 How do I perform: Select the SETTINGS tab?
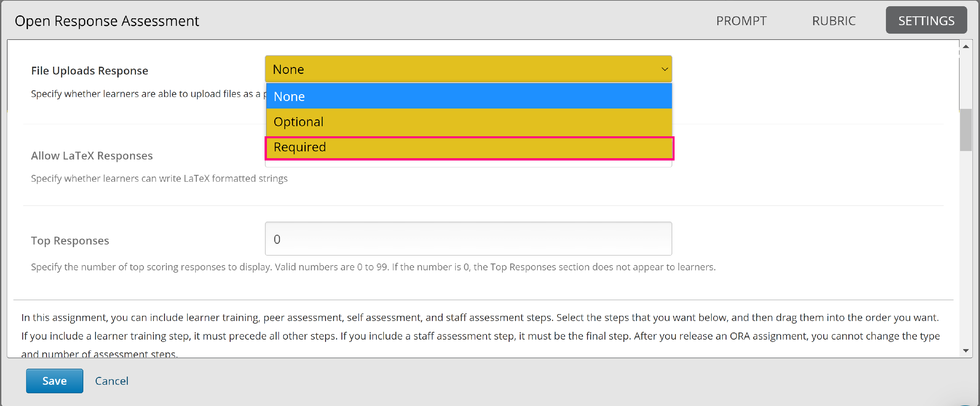coord(926,21)
